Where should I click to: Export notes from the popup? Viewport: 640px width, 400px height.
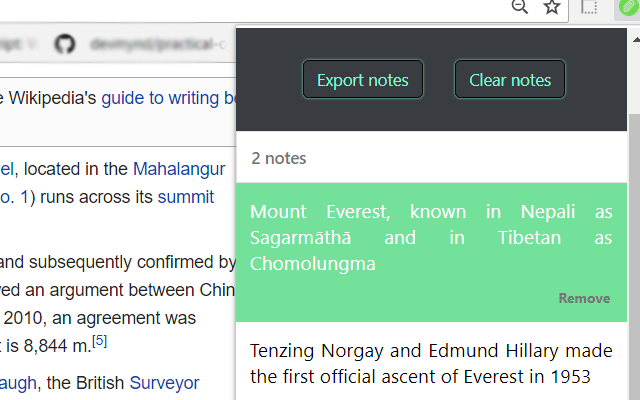363,80
